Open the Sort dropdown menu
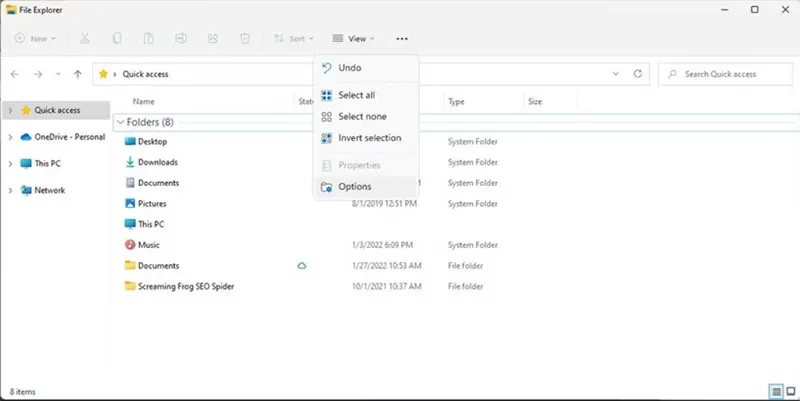Screen dimensions: 800x401 pyautogui.click(x=294, y=39)
